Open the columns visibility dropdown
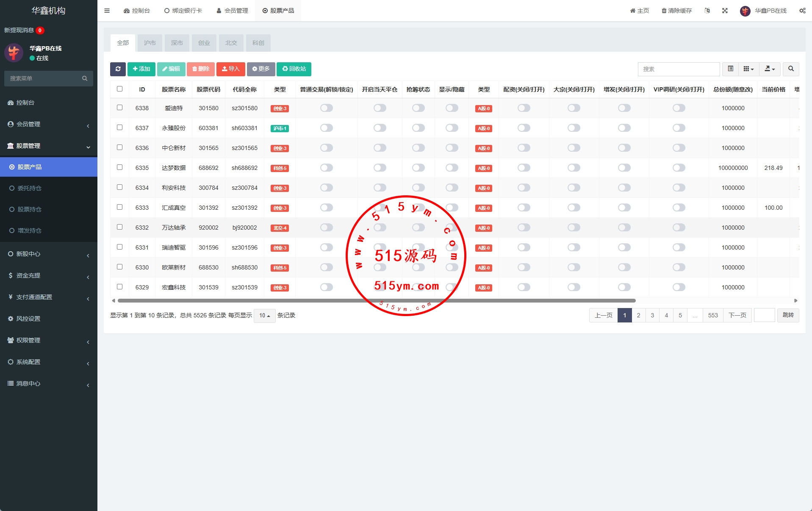 point(748,69)
